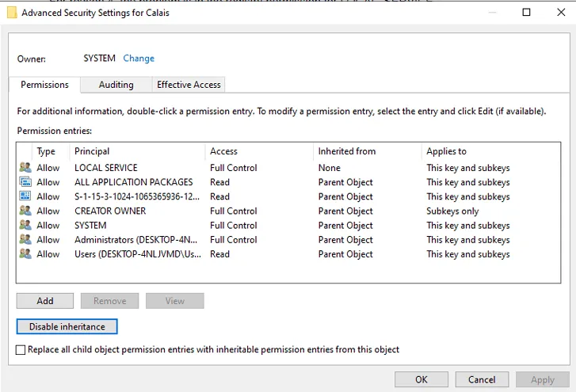Click None in the Inherited from column
576x392 pixels.
click(330, 168)
